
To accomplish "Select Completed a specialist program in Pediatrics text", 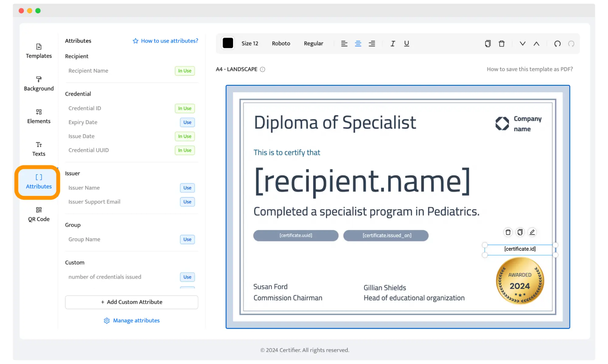I will click(x=367, y=211).
